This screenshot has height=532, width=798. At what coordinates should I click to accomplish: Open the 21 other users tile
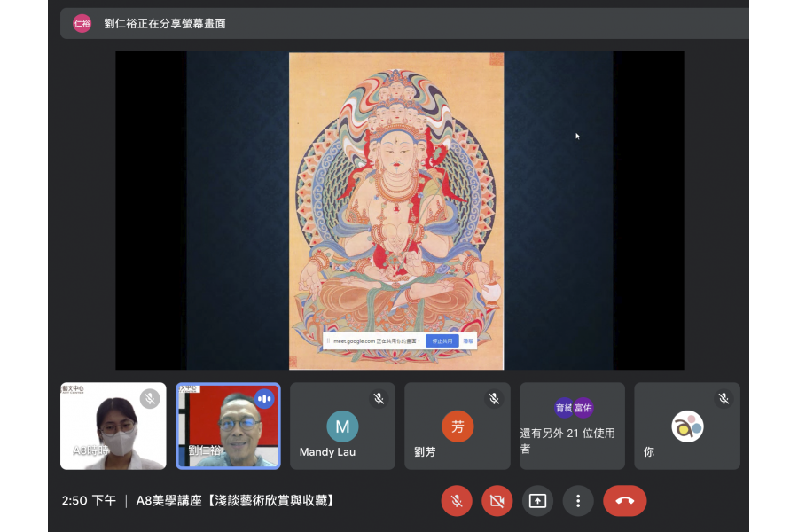click(x=572, y=426)
